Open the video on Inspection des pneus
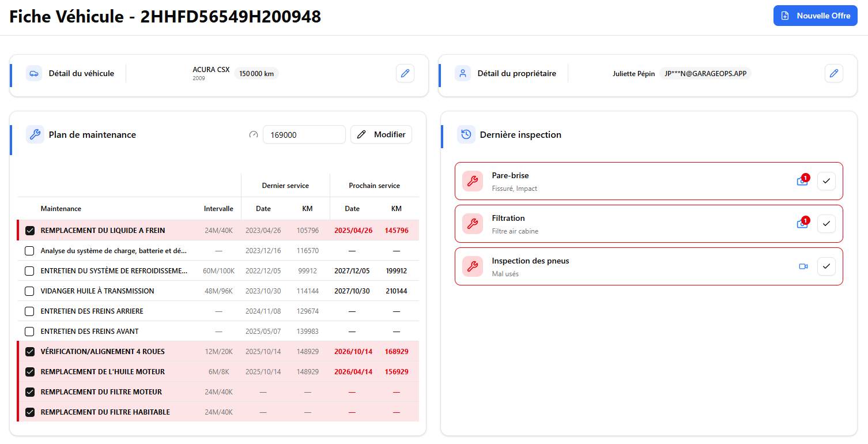 pos(803,266)
